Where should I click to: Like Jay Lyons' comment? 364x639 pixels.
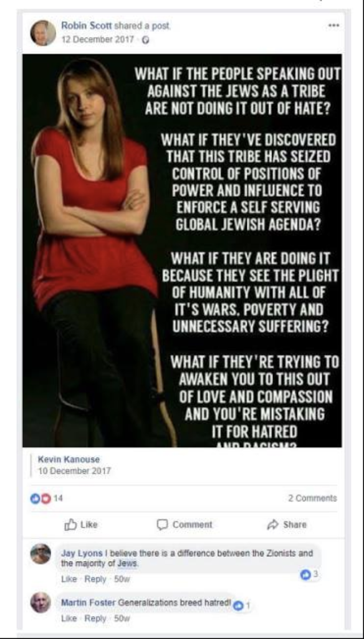click(67, 579)
